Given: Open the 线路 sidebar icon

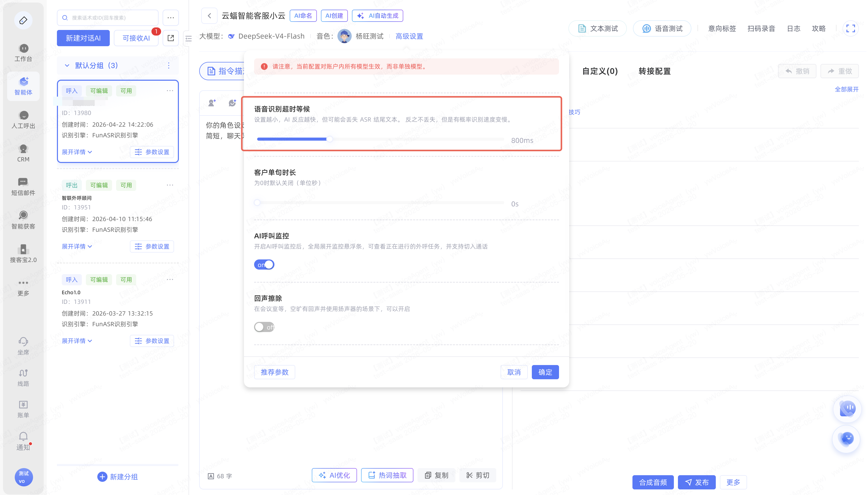Looking at the screenshot, I should (23, 378).
